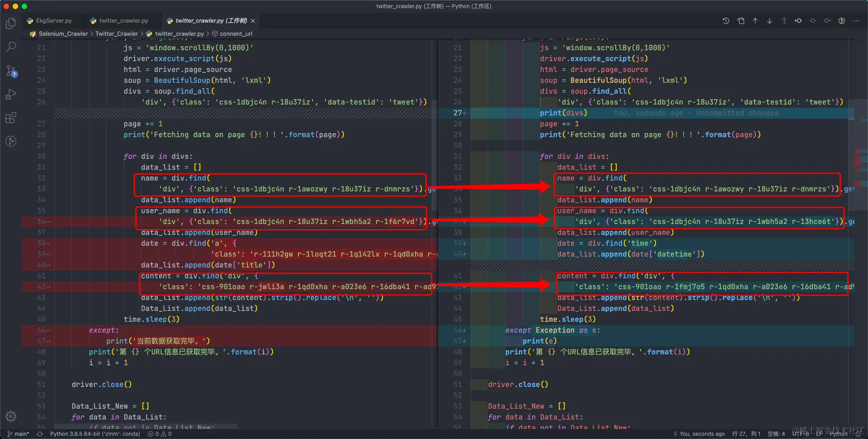Click the '当前数据获取完毕' print line in left pane
The width and height of the screenshot is (868, 439).
158,341
